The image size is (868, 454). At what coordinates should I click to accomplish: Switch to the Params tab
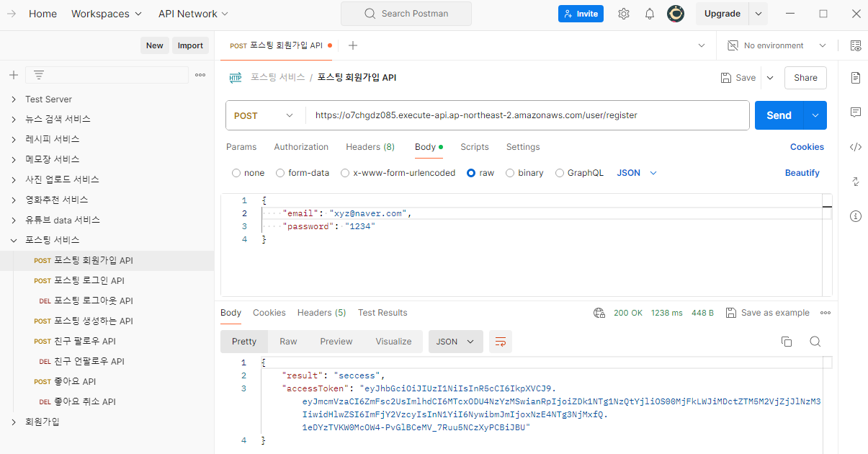[241, 147]
